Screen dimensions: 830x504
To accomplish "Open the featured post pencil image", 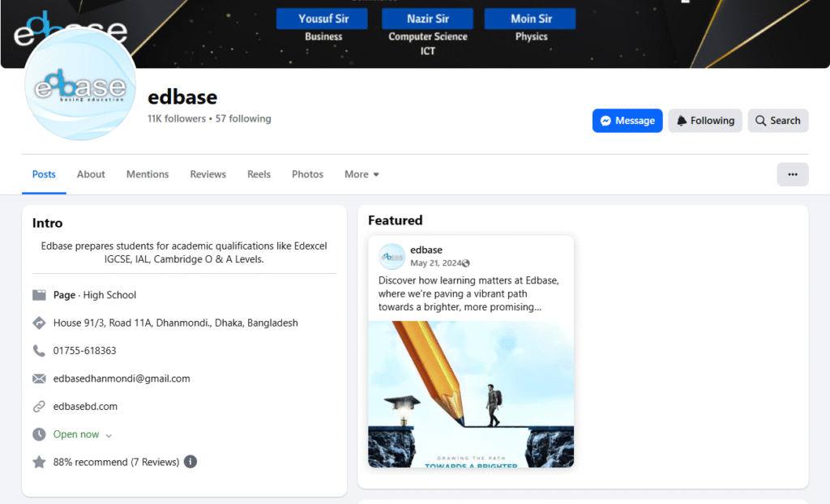I will (x=470, y=394).
